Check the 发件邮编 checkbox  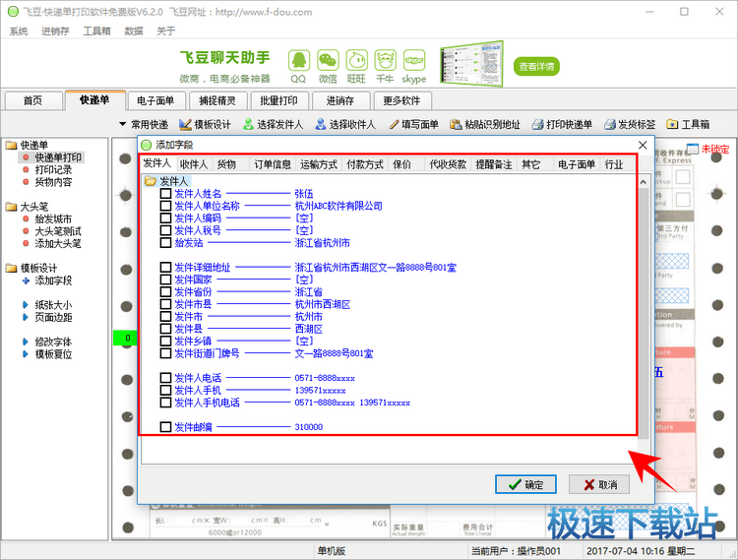click(165, 427)
